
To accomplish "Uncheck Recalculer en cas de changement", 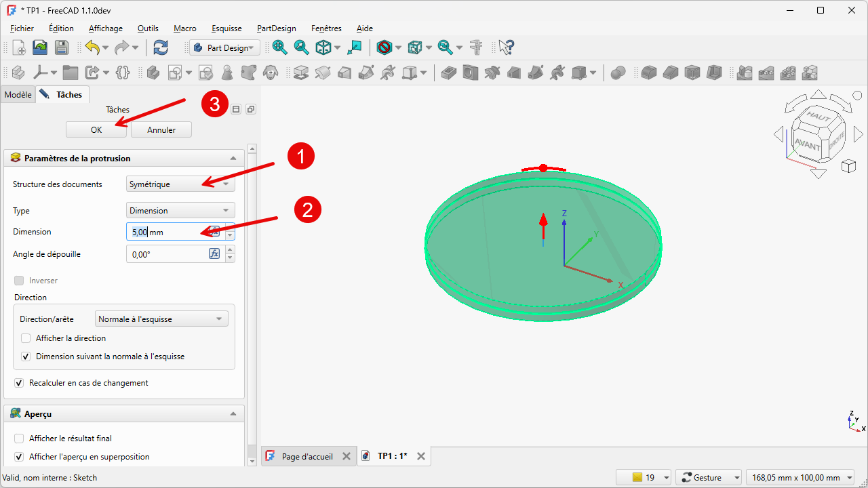I will pos(19,383).
